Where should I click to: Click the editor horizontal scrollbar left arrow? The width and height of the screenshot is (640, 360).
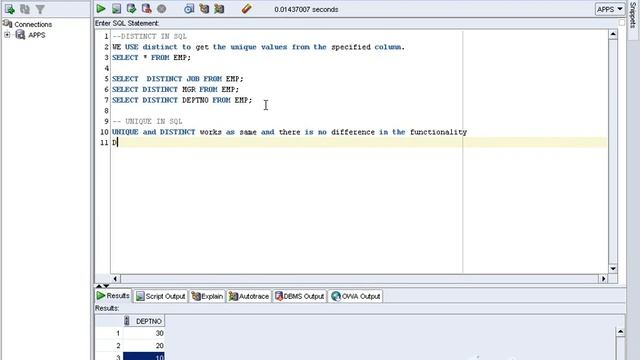(116, 279)
